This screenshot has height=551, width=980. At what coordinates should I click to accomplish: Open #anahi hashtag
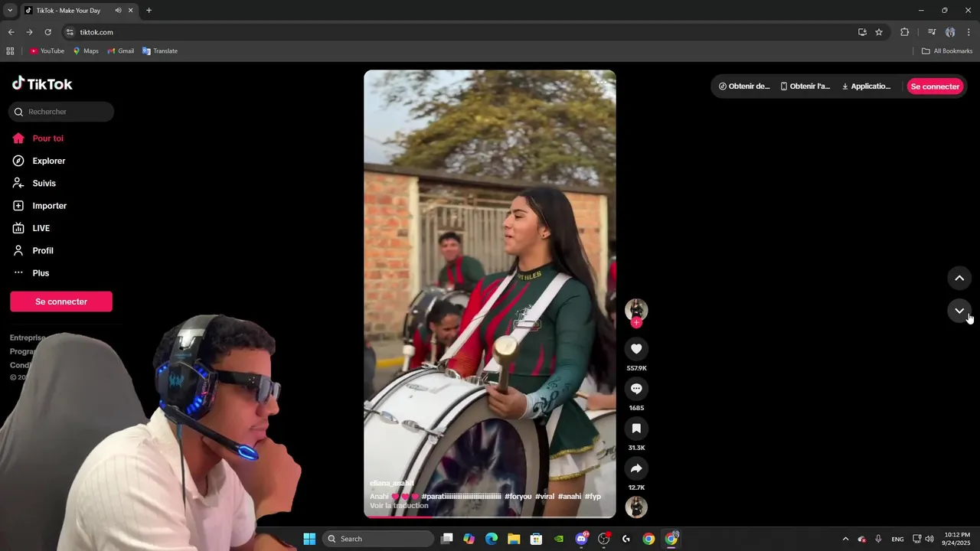(x=570, y=497)
